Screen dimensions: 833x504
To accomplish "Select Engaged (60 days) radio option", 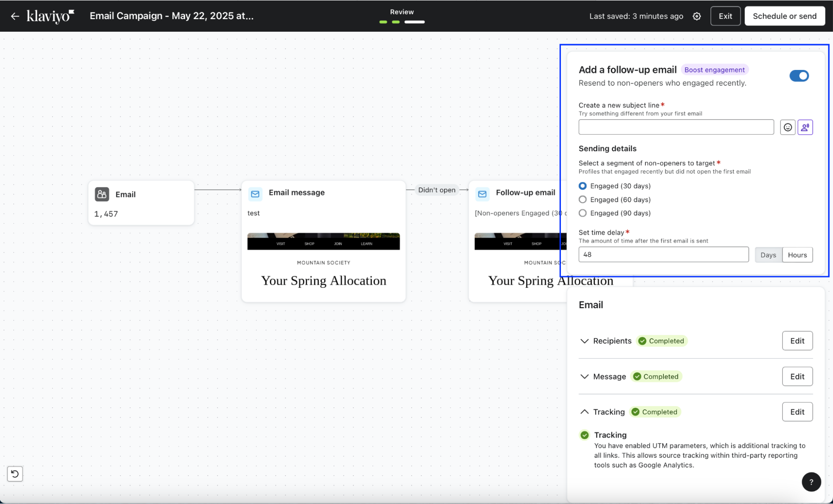I will (583, 200).
